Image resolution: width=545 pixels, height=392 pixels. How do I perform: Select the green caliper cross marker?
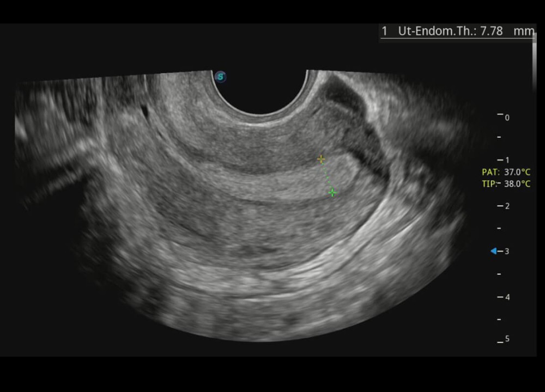coord(332,193)
